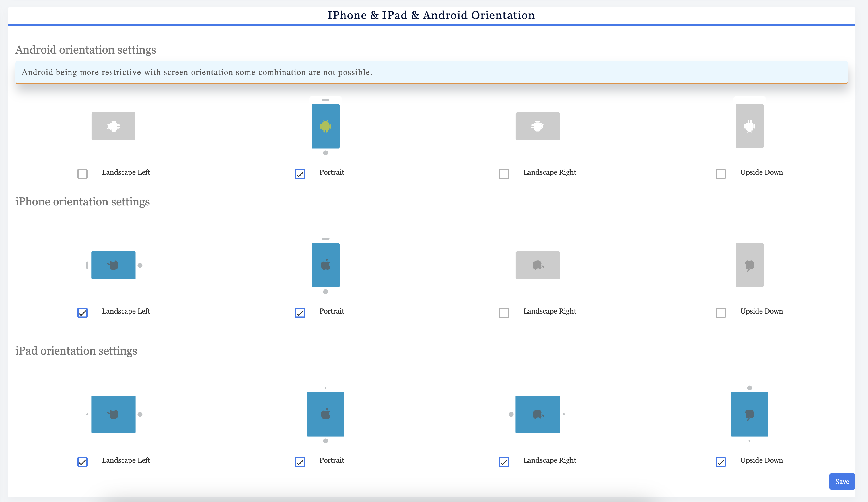Enable Landscape Left for Android

tap(82, 174)
